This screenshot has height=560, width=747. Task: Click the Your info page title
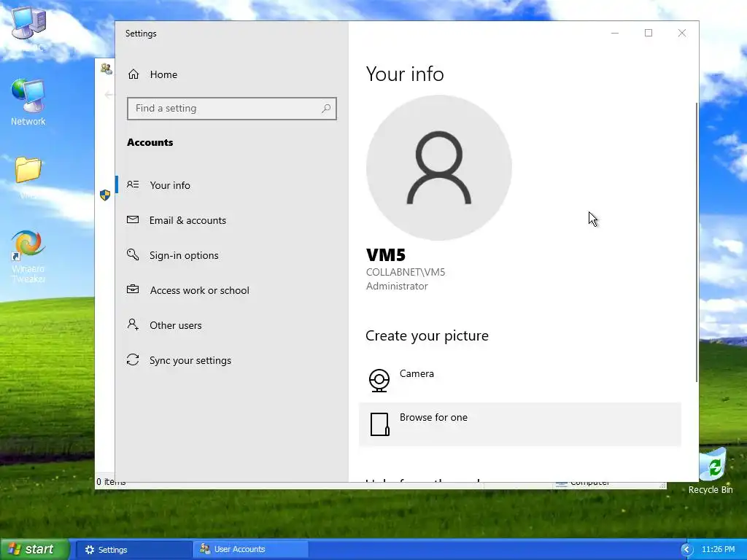(x=405, y=74)
